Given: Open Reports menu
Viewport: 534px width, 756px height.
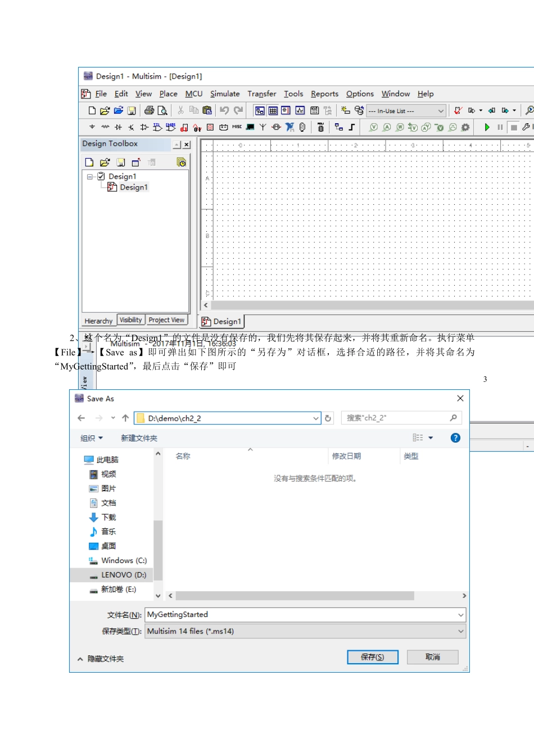Looking at the screenshot, I should (x=324, y=94).
